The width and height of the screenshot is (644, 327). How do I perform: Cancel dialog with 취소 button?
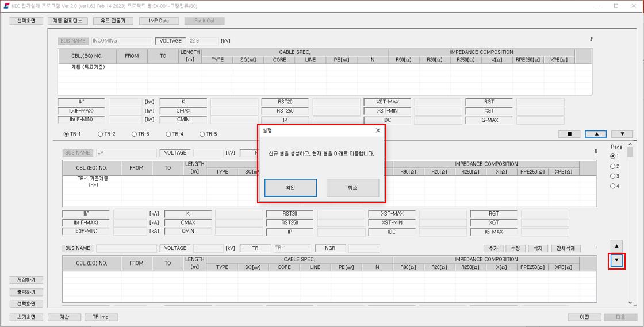[352, 188]
